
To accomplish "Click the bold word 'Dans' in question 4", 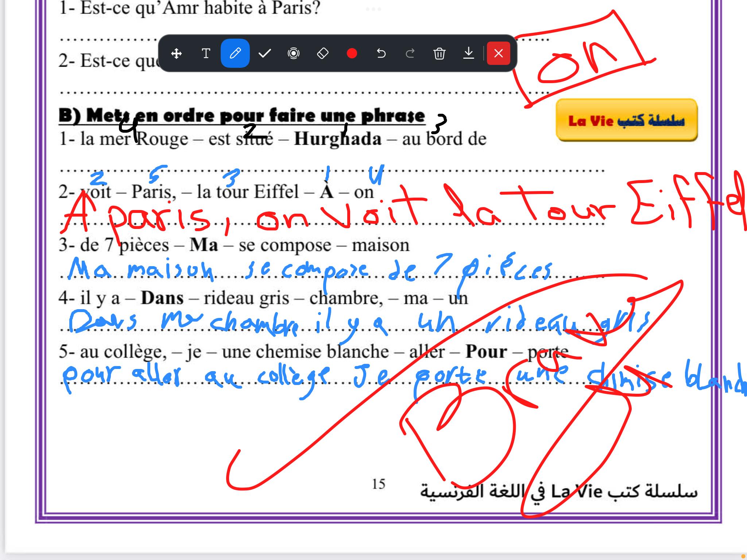I will point(162,298).
